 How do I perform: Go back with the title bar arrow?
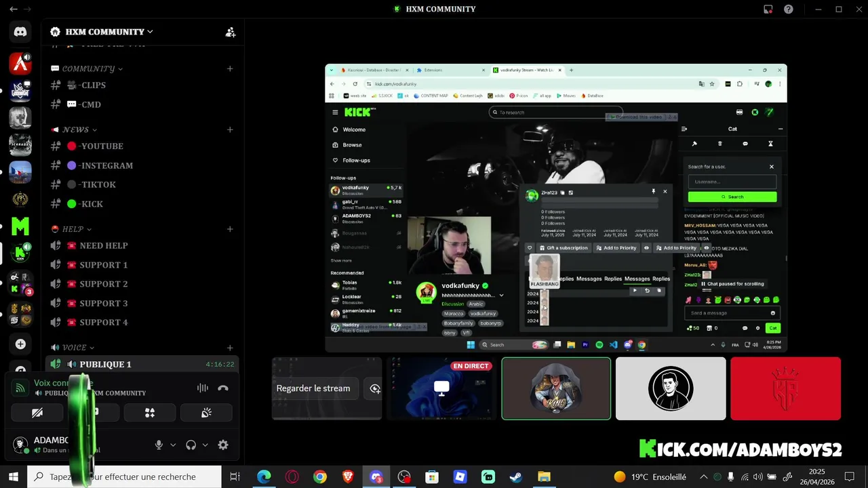coord(13,9)
